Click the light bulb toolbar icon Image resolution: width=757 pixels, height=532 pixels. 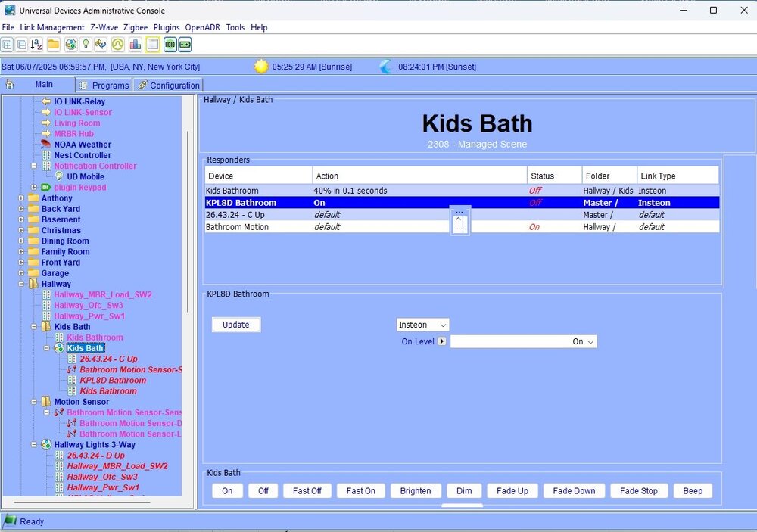(86, 45)
